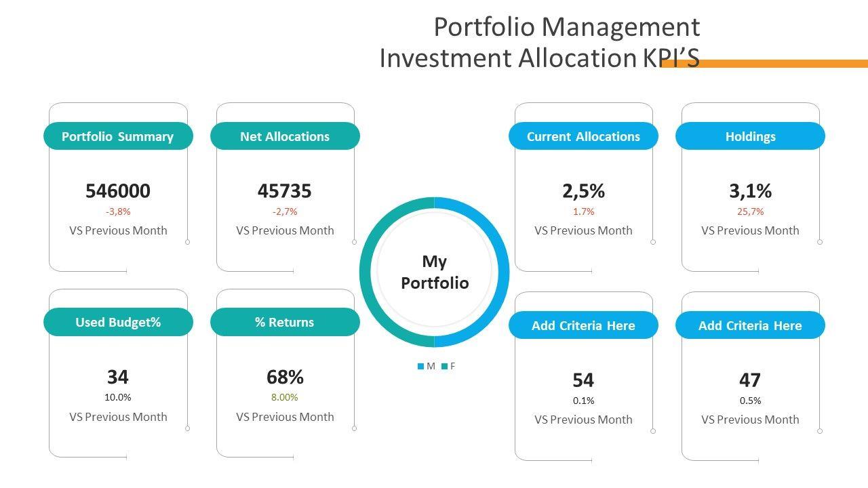This screenshot has width=868, height=488.
Task: Click the 546000 portfolio value
Action: pyautogui.click(x=118, y=191)
